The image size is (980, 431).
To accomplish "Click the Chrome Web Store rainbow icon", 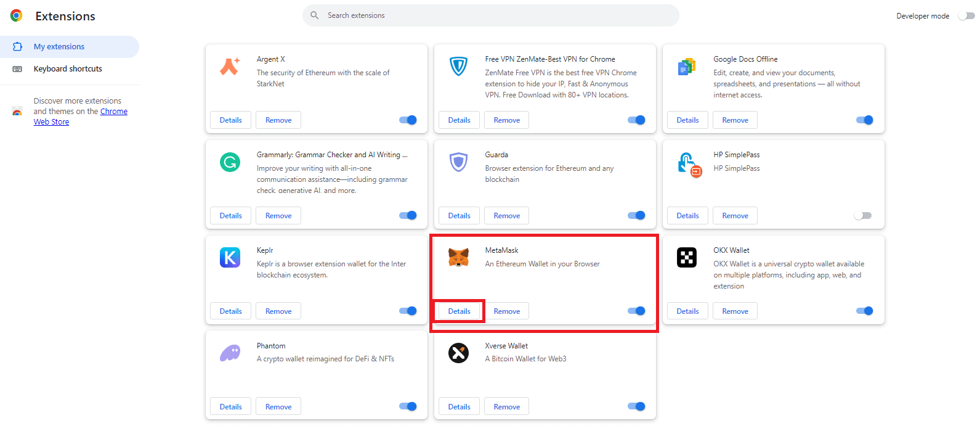I will (17, 112).
